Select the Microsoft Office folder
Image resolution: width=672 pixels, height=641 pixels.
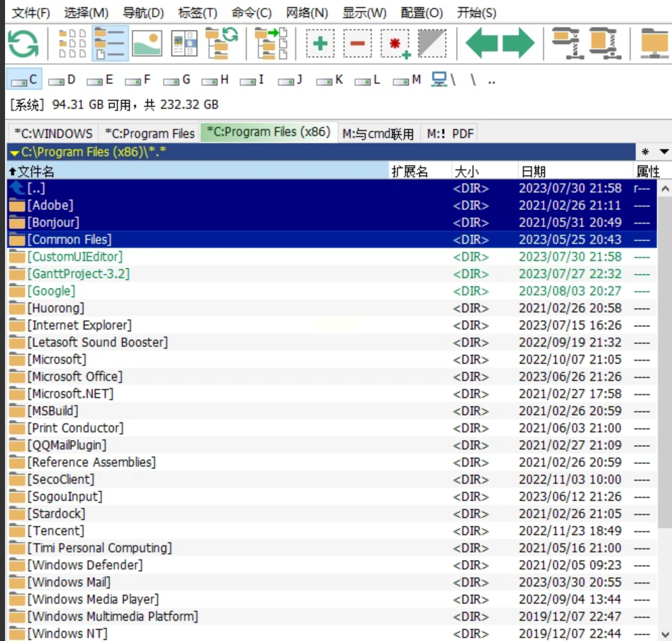point(75,376)
